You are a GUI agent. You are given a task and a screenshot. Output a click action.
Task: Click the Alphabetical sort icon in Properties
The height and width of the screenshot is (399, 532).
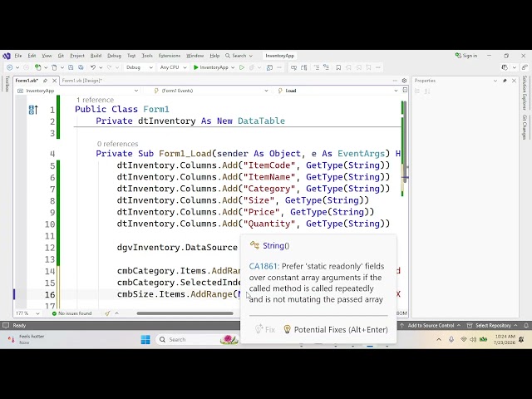pyautogui.click(x=427, y=91)
